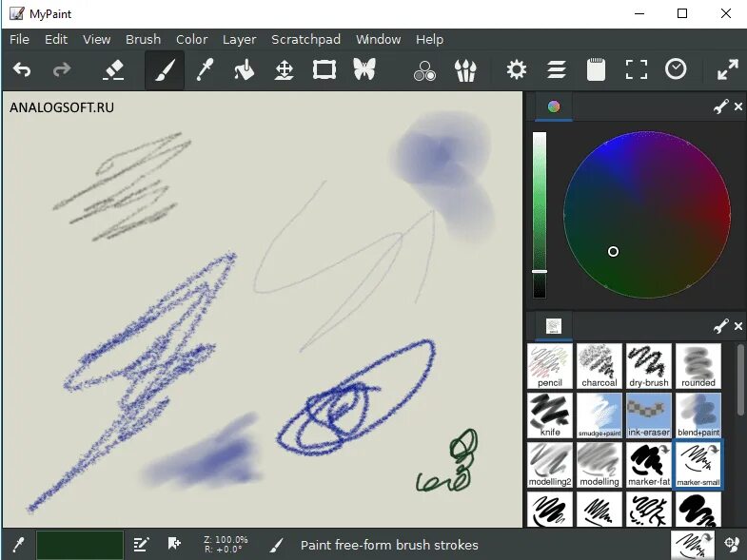Click the dark green current color swatch
This screenshot has height=560, width=747.
pos(80,545)
